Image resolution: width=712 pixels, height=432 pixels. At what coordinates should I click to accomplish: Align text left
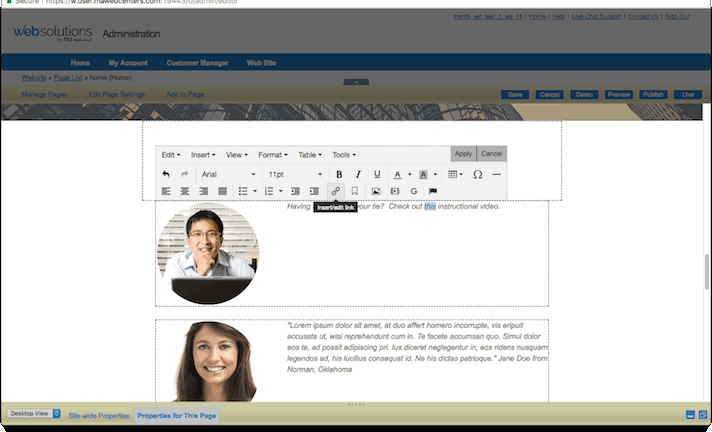(x=166, y=191)
